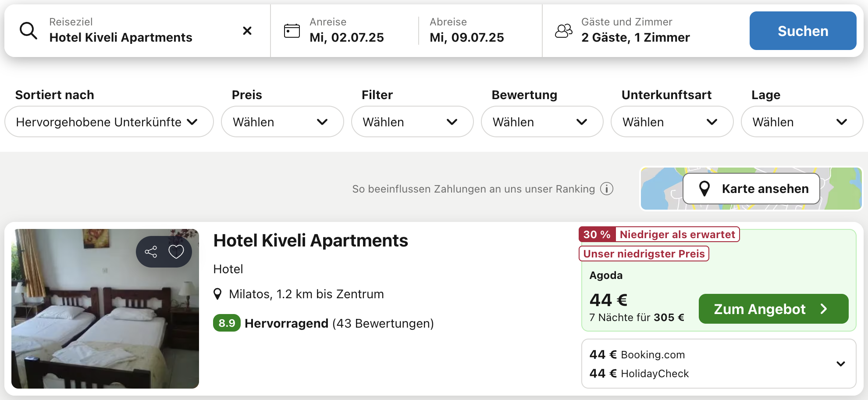Open the Bewertung dropdown
Image resolution: width=868 pixels, height=400 pixels.
click(542, 122)
